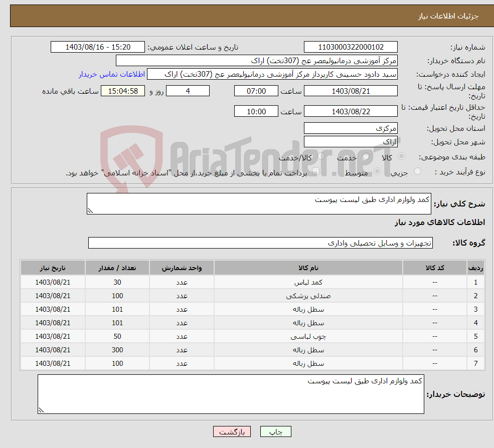
Task: Click the نام کالا column header
Action: click(308, 268)
